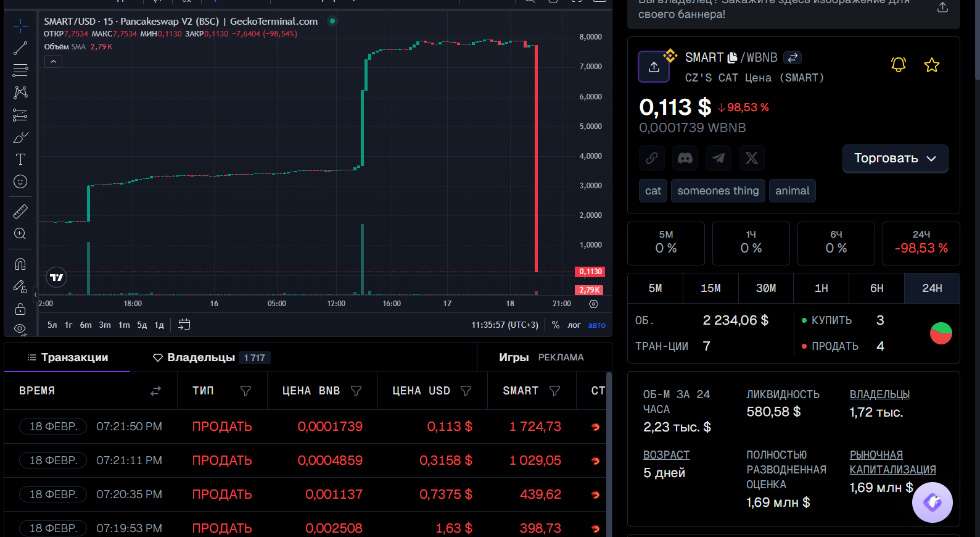The height and width of the screenshot is (537, 980).
Task: Activate the zoom in tool
Action: coord(20,234)
